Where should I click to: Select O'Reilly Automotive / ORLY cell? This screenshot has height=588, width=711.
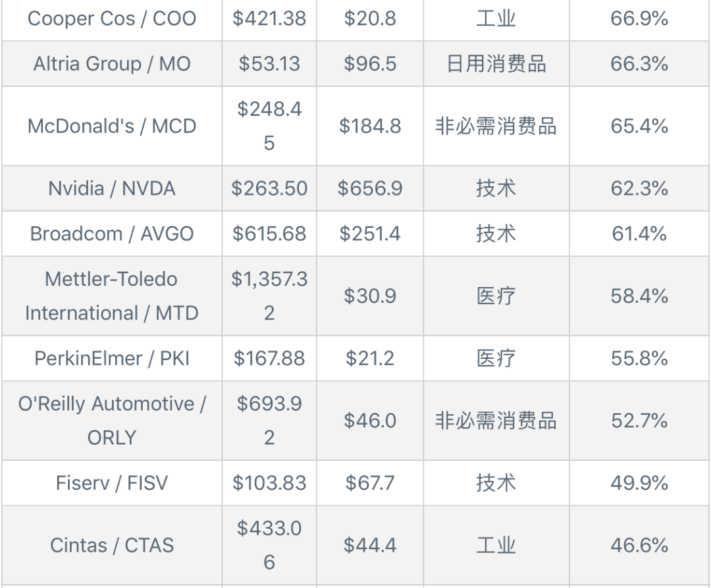[111, 421]
